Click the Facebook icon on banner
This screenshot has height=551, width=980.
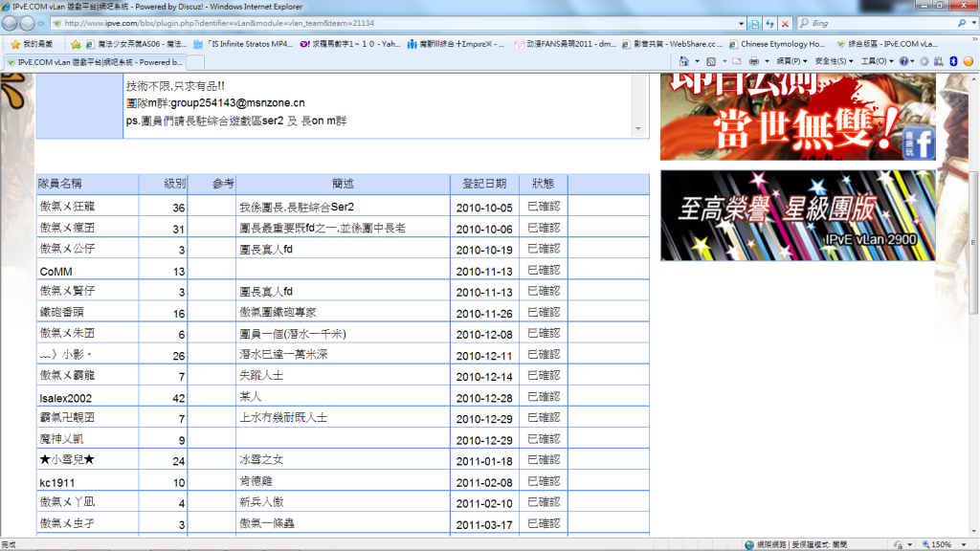click(920, 143)
